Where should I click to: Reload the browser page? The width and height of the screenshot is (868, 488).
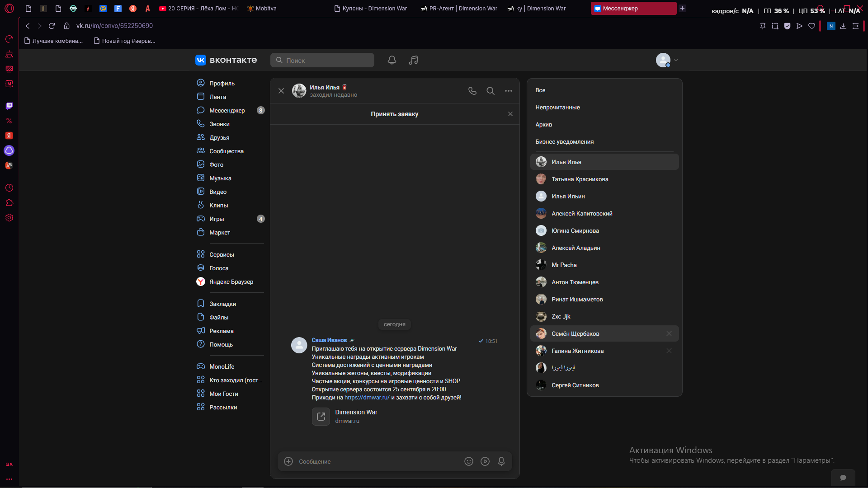(52, 26)
